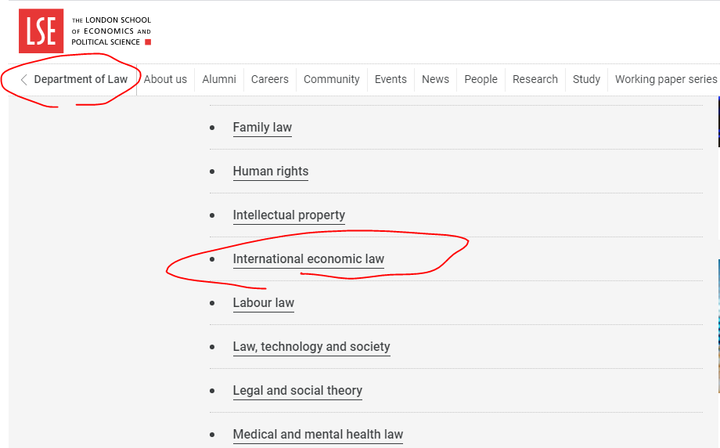Open the Intellectual property link
This screenshot has width=720, height=448.
click(289, 215)
